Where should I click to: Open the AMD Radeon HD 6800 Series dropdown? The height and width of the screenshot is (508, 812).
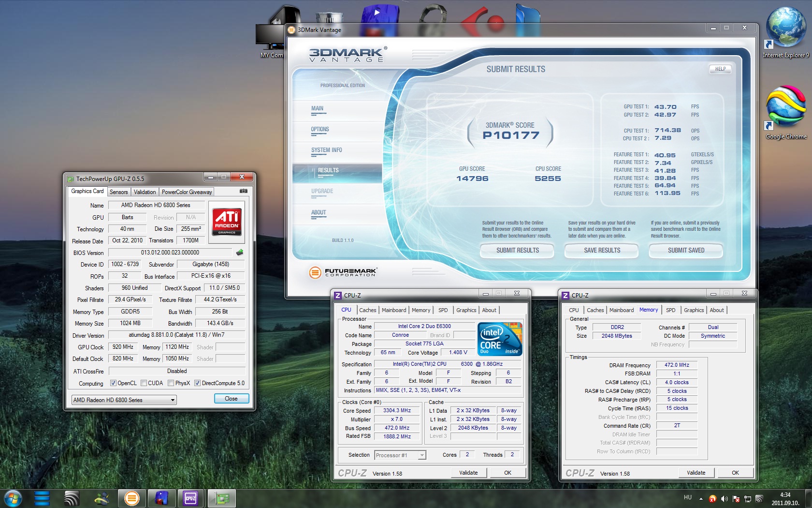click(124, 400)
